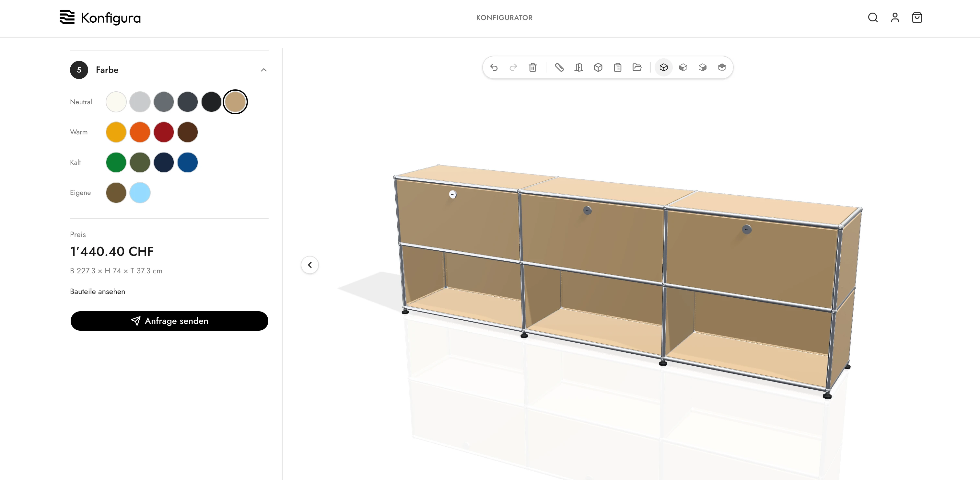Screen dimensions: 980x480
Task: Click Bauteile ansehen link
Action: (98, 292)
